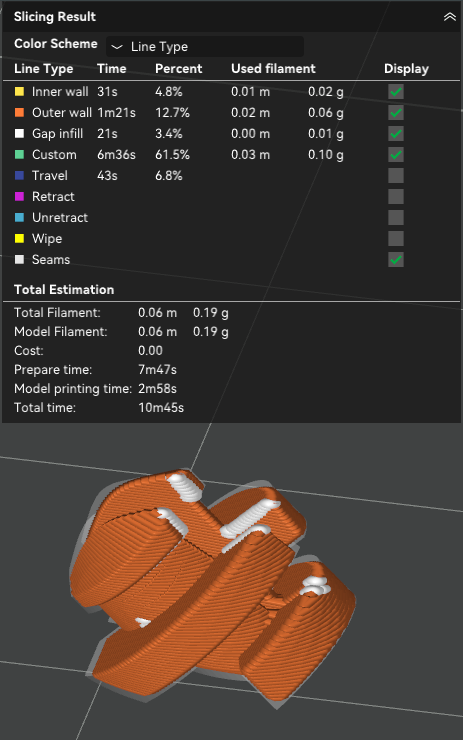The image size is (463, 740).
Task: Click the dropdown chevron beside Line Type
Action: (117, 47)
